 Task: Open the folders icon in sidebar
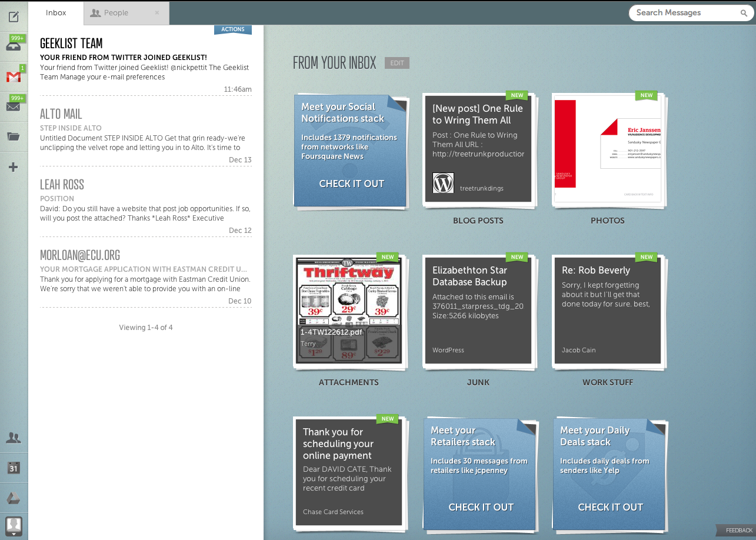pos(14,136)
